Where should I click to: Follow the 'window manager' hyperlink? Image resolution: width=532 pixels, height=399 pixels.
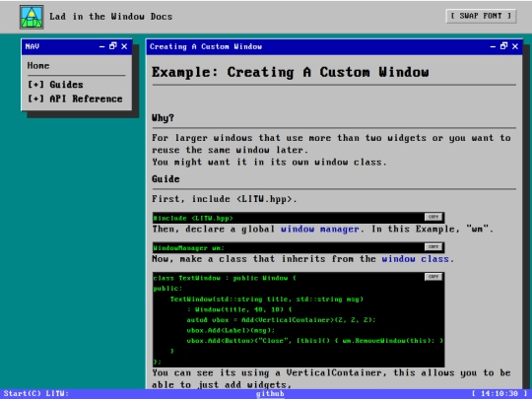tap(319, 230)
